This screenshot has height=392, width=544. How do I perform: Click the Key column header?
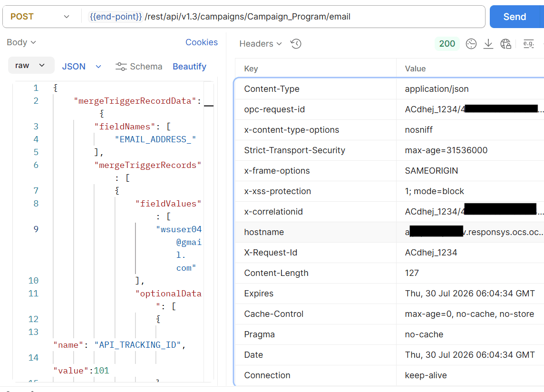coord(251,69)
